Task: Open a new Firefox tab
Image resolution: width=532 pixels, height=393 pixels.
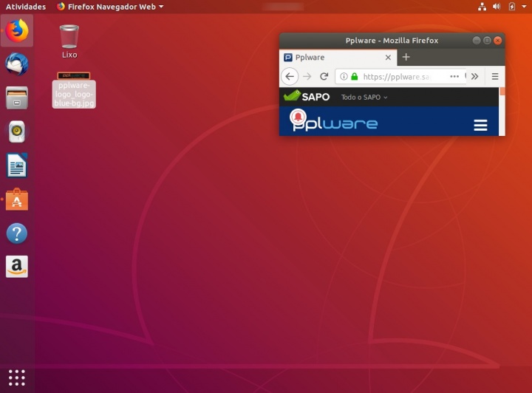Action: pyautogui.click(x=406, y=57)
